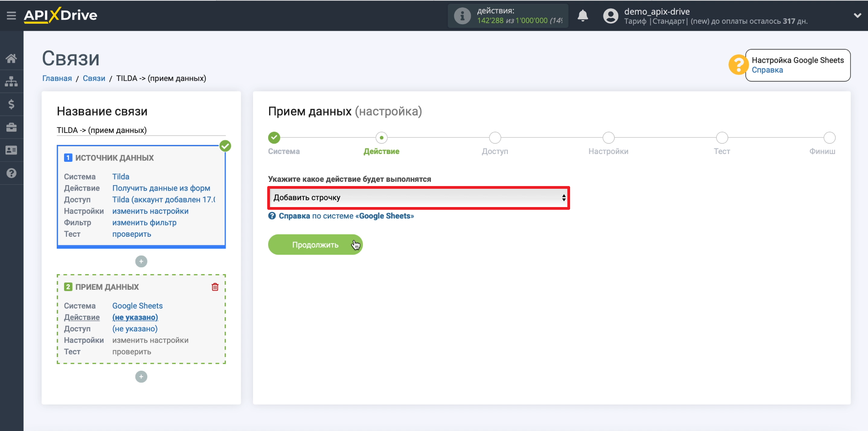
Task: Click 'изменить фильтр' in the data source block
Action: [x=144, y=223]
